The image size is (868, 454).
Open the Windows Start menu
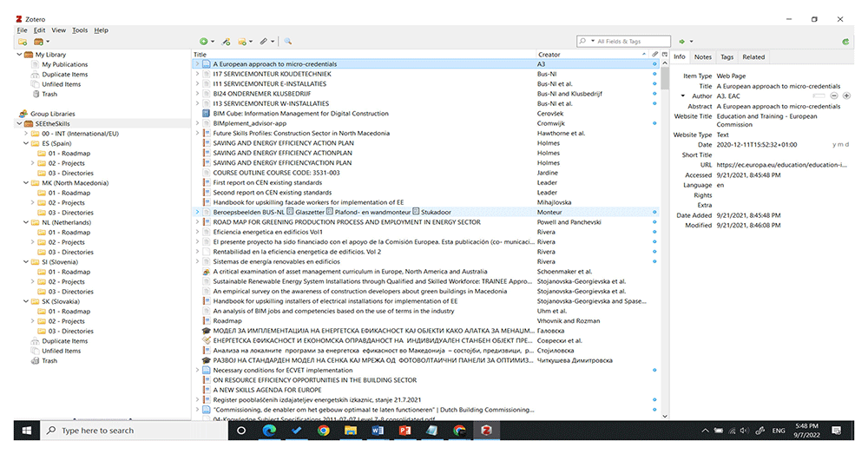(27, 431)
